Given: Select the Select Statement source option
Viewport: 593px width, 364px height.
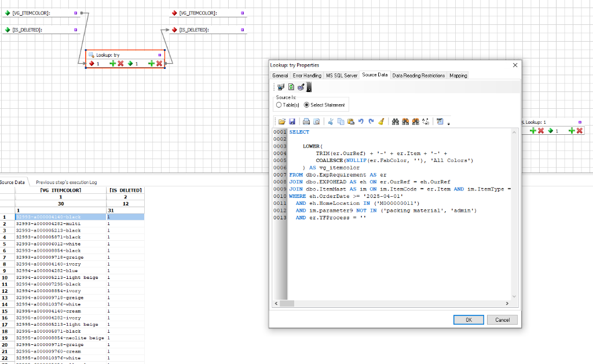Looking at the screenshot, I should 324,105.
